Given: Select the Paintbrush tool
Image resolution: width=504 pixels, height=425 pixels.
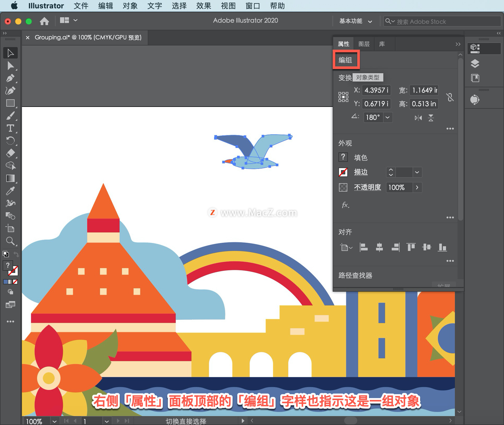Looking at the screenshot, I should point(10,116).
